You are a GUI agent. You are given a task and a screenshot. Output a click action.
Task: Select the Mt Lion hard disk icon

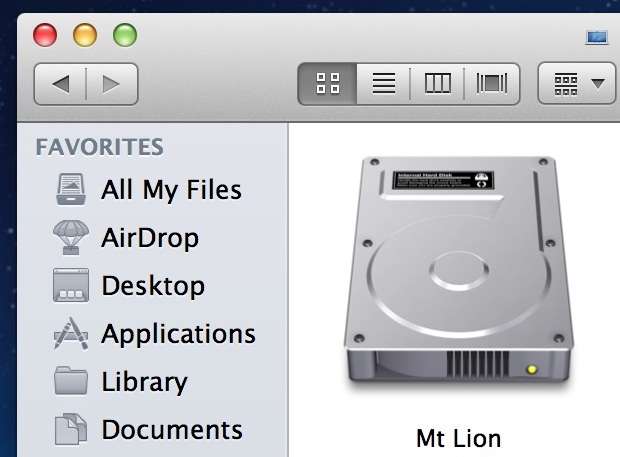pos(459,271)
